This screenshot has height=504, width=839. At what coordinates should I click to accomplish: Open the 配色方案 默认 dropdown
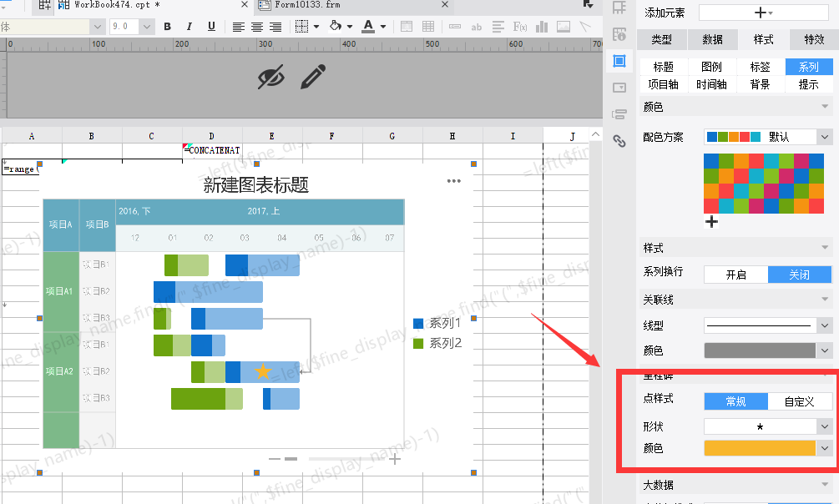coord(768,137)
